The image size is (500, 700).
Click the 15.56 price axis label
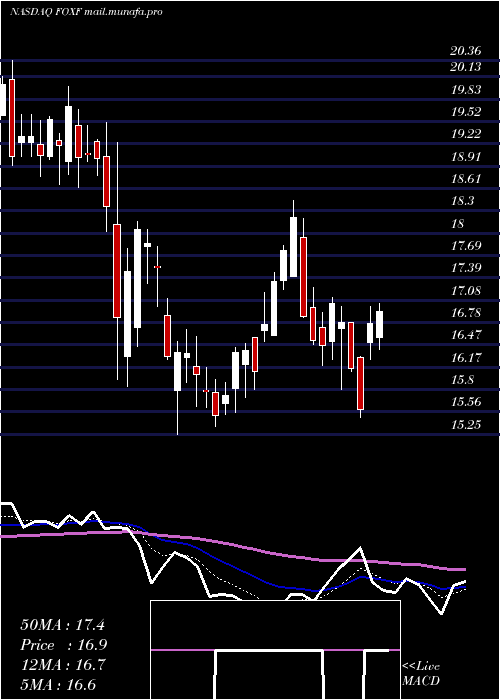click(x=466, y=402)
